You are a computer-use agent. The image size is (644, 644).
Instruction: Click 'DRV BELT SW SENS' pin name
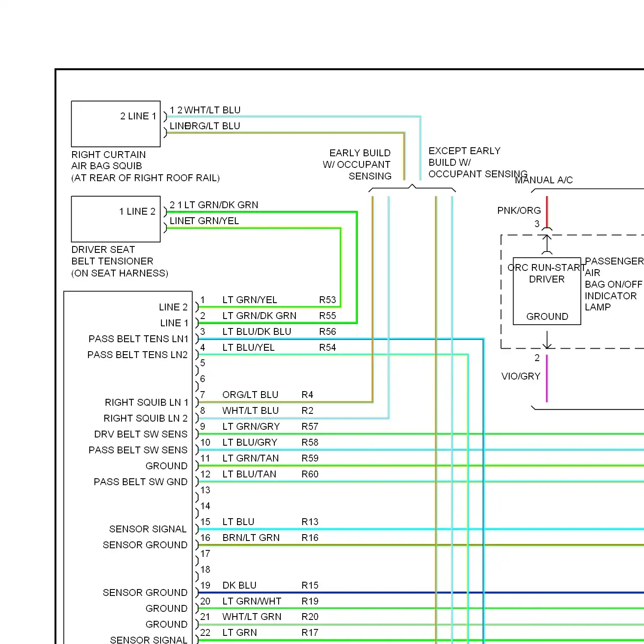[141, 434]
